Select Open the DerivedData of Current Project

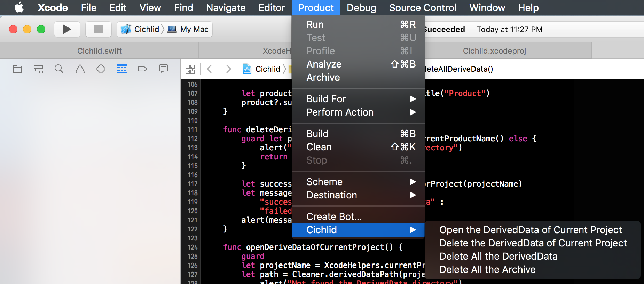click(532, 230)
